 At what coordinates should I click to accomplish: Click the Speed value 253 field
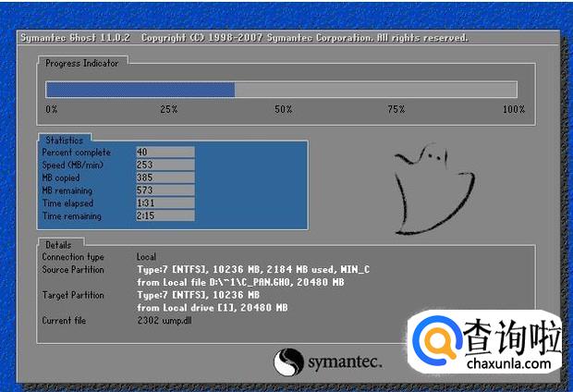[x=165, y=165]
